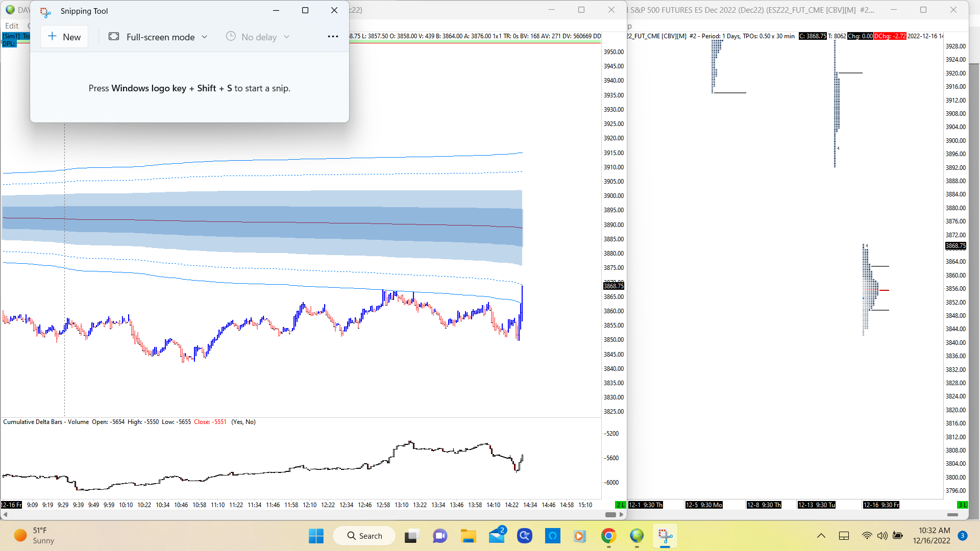The width and height of the screenshot is (980, 551).
Task: Open the Alexa app on the taskbar
Action: coord(552,536)
